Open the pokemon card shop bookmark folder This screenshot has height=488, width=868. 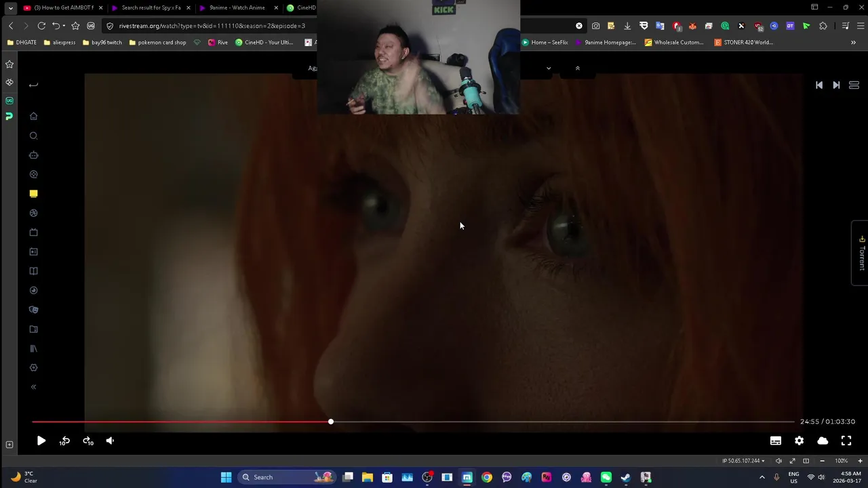click(x=157, y=42)
